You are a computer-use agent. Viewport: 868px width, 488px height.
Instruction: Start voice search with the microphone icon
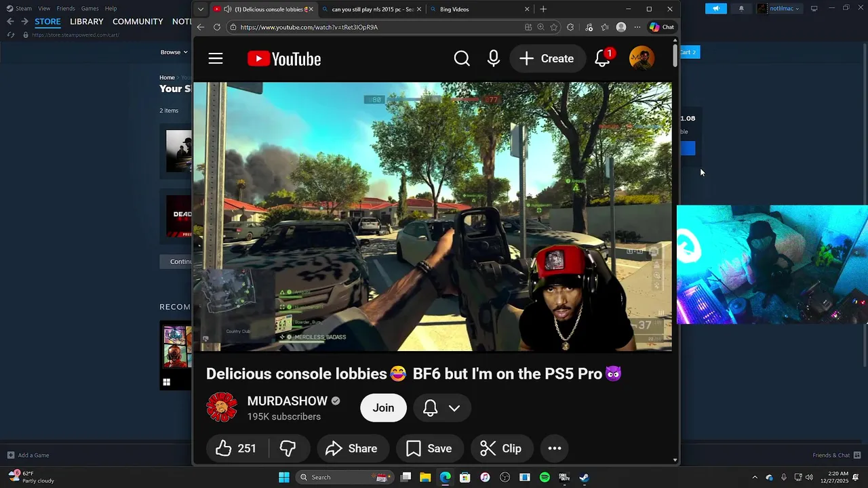(x=494, y=59)
